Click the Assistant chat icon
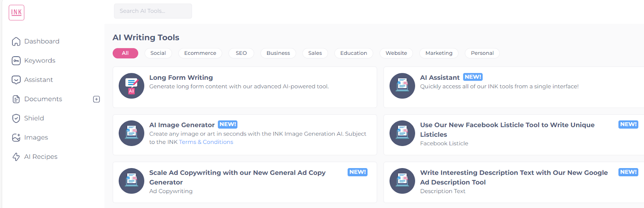 pyautogui.click(x=16, y=80)
